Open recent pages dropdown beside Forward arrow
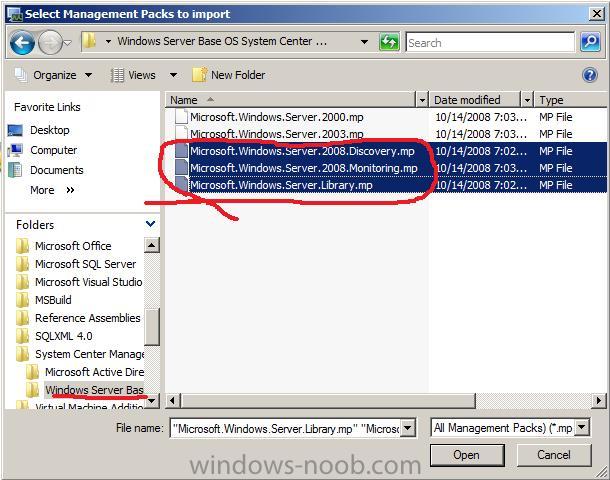This screenshot has height=480, width=610. 68,42
